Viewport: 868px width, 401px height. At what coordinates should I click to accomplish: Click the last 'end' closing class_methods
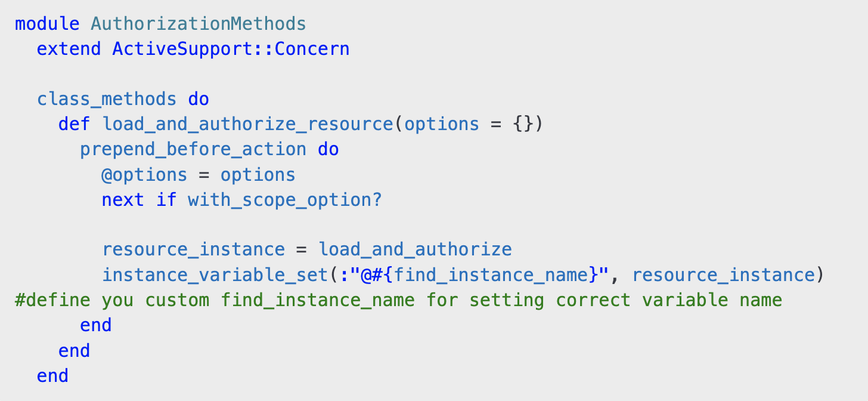(x=52, y=376)
